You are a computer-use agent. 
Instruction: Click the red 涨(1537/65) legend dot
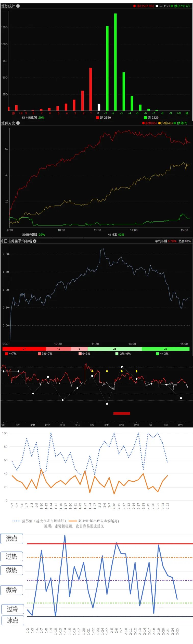134,6
